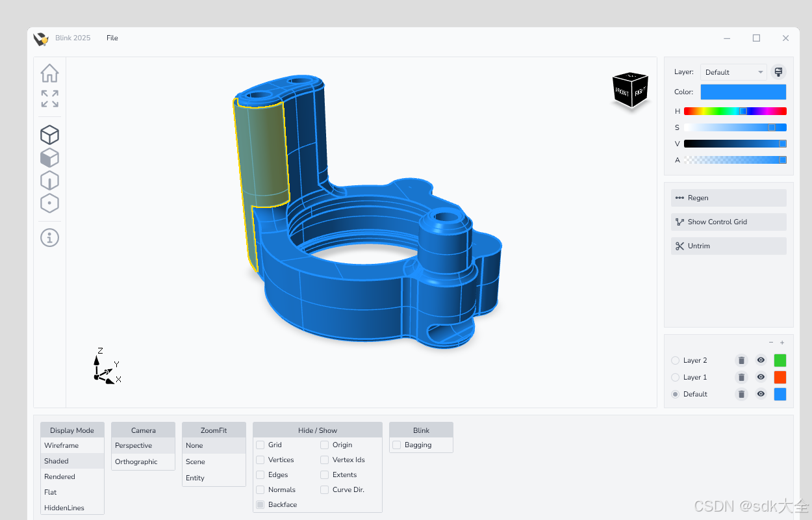Click the Blink app logo
This screenshot has height=520, width=812.
42,38
